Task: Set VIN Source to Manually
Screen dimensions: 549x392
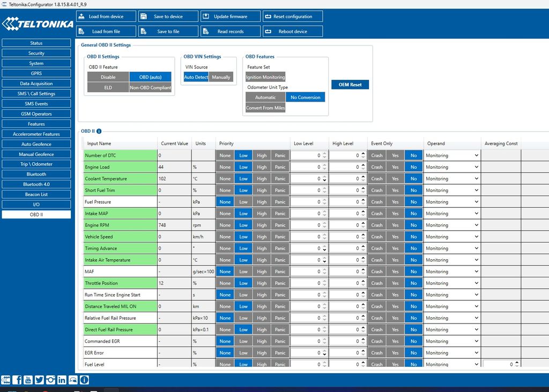Action: tap(221, 77)
